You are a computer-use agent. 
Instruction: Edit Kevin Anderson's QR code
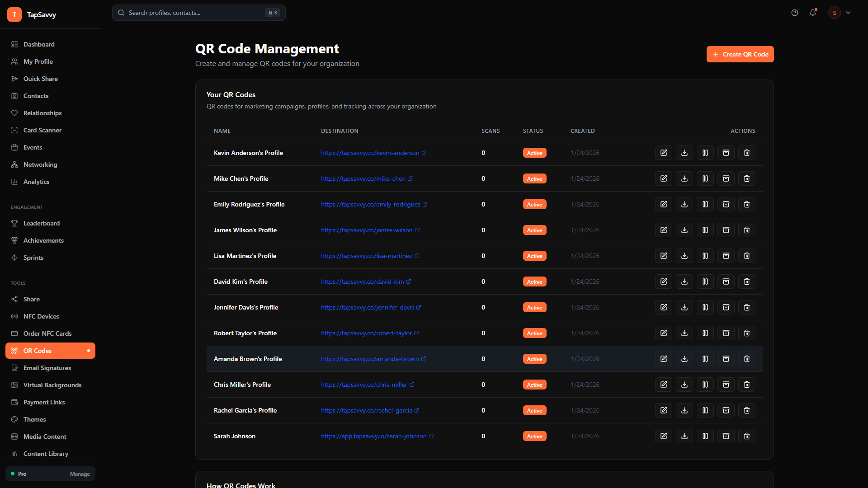tap(663, 153)
